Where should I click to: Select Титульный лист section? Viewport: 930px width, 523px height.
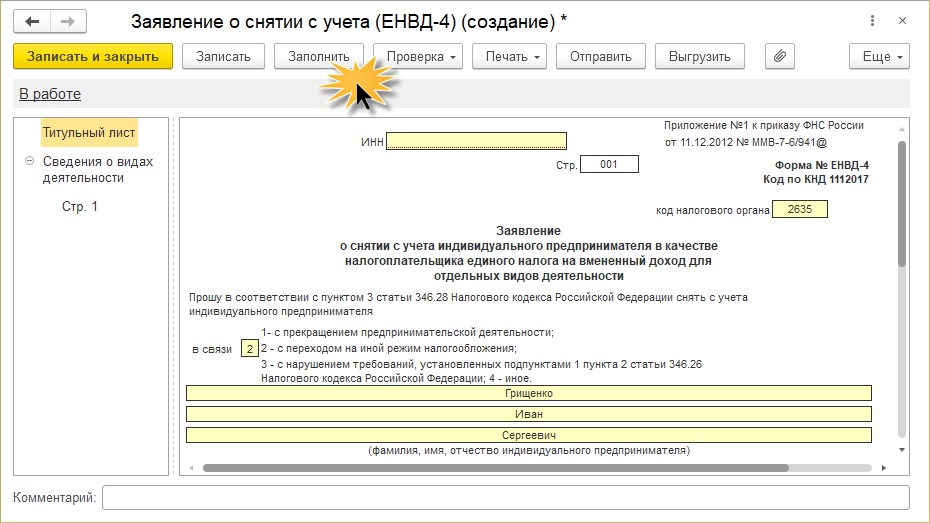(89, 133)
